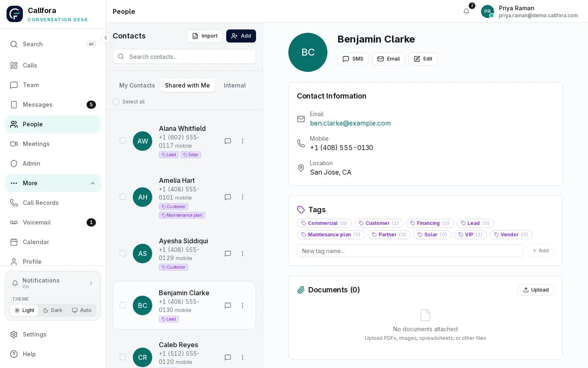588x368 pixels.
Task: Collapse the More section in sidebar
Action: [53, 183]
